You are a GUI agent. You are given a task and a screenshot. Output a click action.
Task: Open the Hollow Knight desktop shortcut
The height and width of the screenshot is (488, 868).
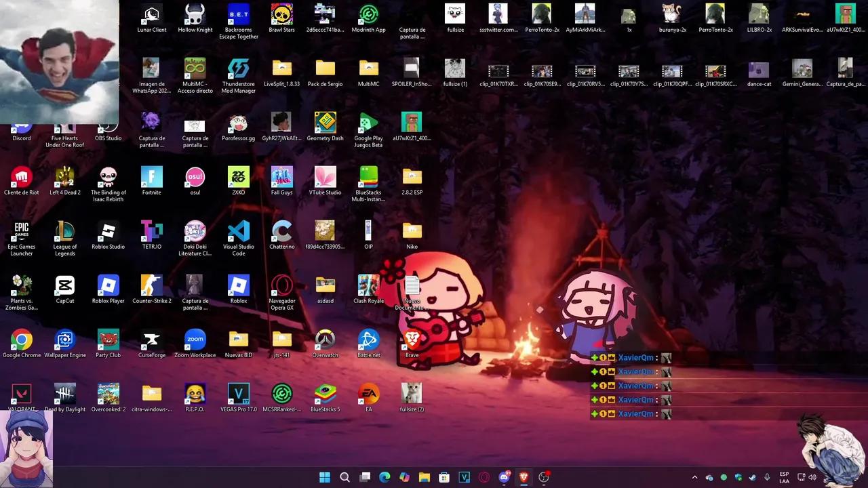pos(195,15)
